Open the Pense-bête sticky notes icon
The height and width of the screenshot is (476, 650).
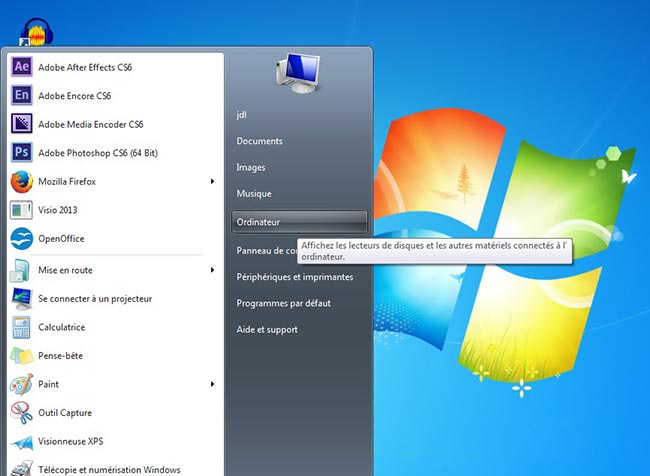(x=22, y=356)
